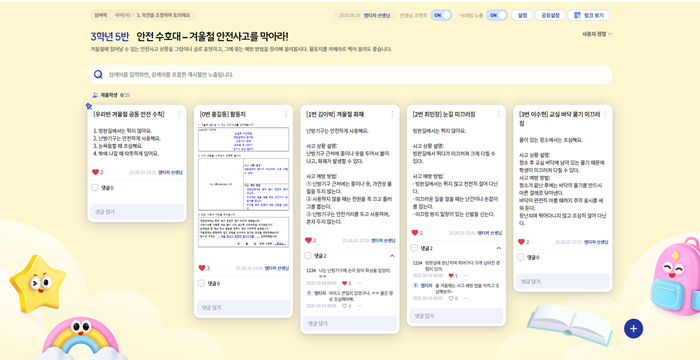This screenshot has width=700, height=360.
Task: Click the magnifier icon in the search bar
Action: pos(98,75)
